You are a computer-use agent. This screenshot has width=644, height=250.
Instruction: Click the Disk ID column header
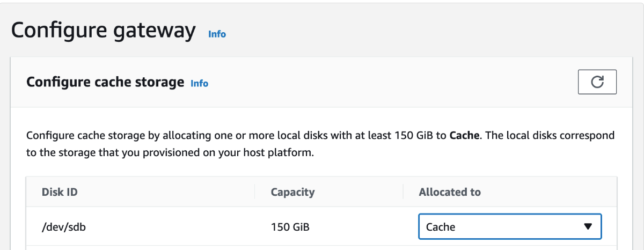pyautogui.click(x=60, y=192)
